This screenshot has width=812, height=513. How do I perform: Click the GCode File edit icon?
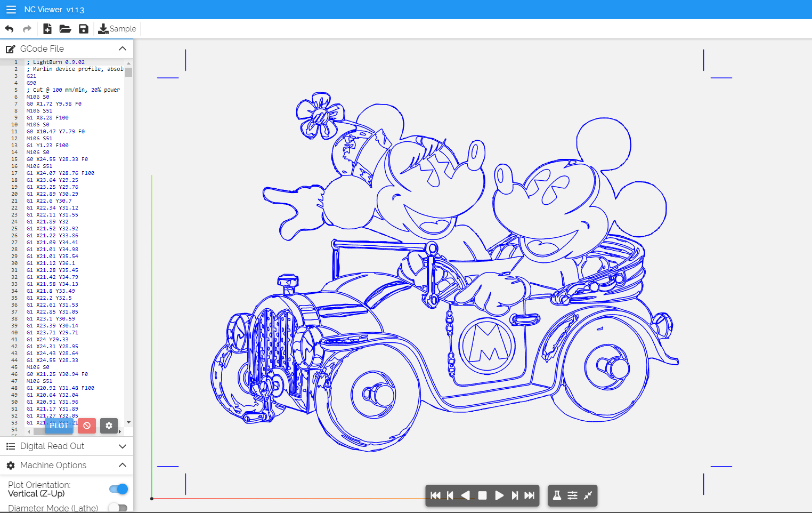tap(10, 49)
